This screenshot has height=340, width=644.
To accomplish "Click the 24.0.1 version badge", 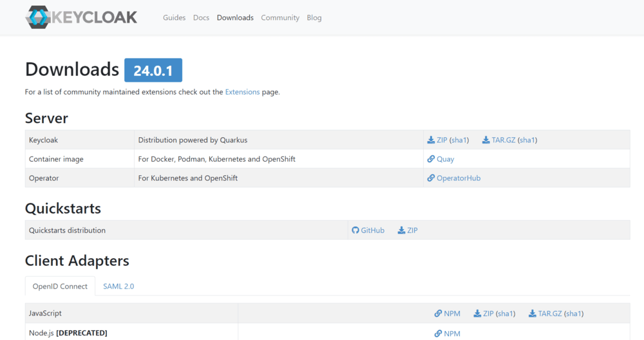I will click(153, 70).
